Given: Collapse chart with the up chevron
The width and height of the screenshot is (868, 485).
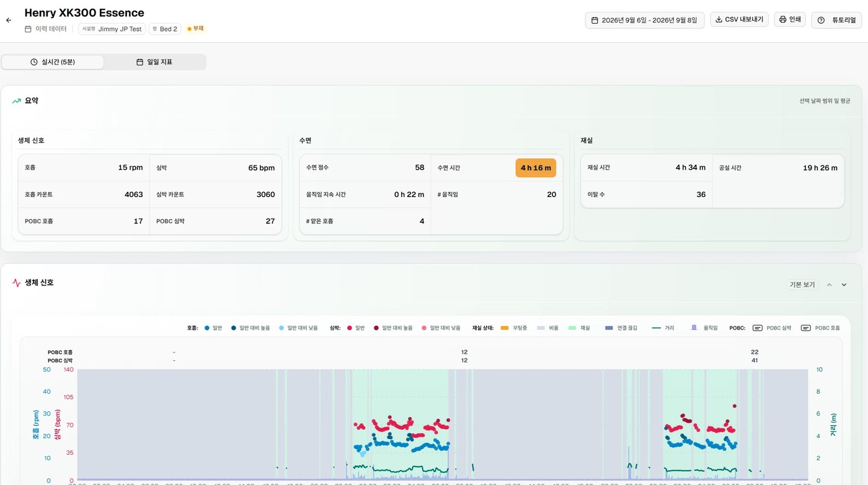Looking at the screenshot, I should coord(829,284).
